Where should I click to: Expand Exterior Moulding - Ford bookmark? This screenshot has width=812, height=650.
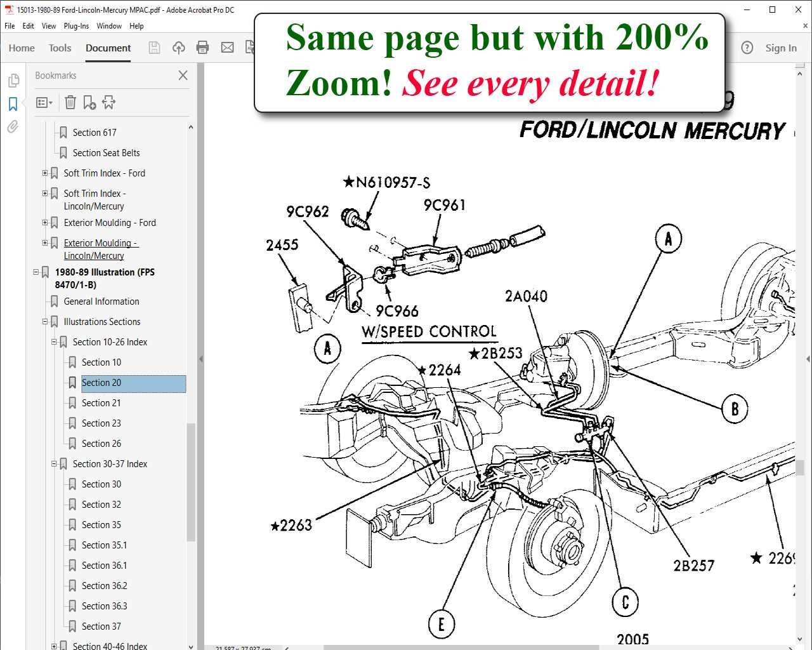[x=45, y=222]
